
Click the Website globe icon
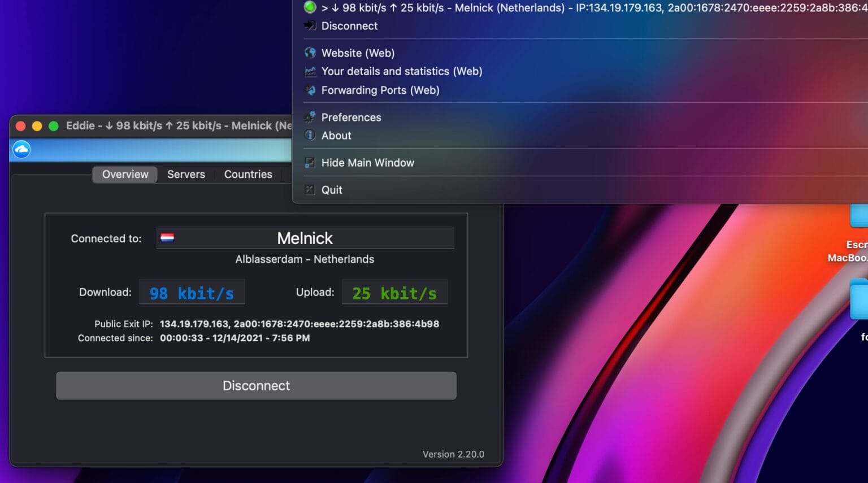click(310, 53)
